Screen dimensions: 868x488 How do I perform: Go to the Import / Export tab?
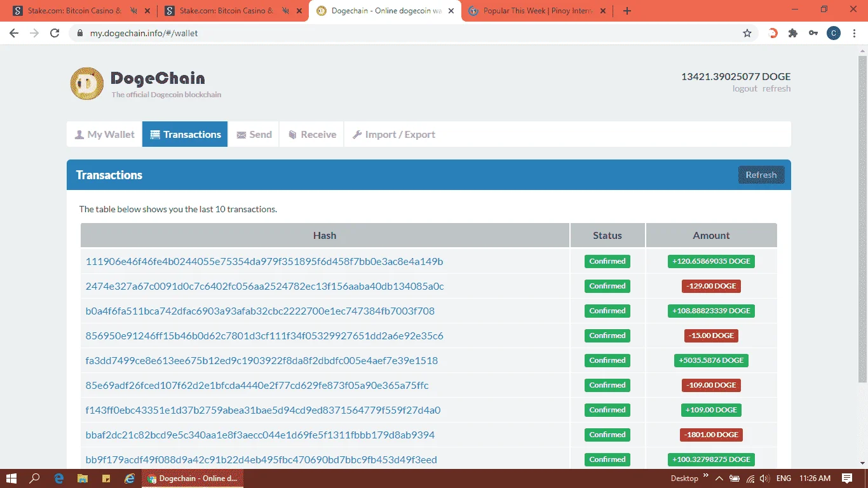click(x=394, y=134)
